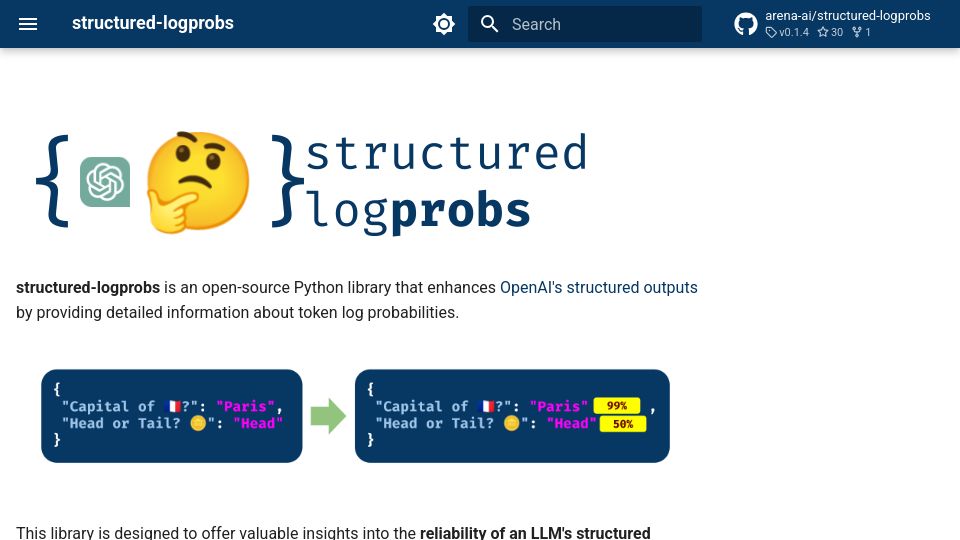
Task: Click the 1 fork count
Action: click(x=862, y=32)
